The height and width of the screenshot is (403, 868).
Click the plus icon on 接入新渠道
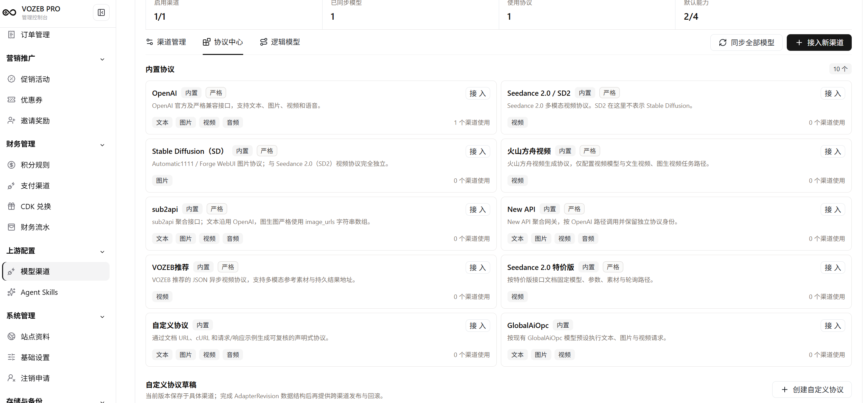coord(799,43)
